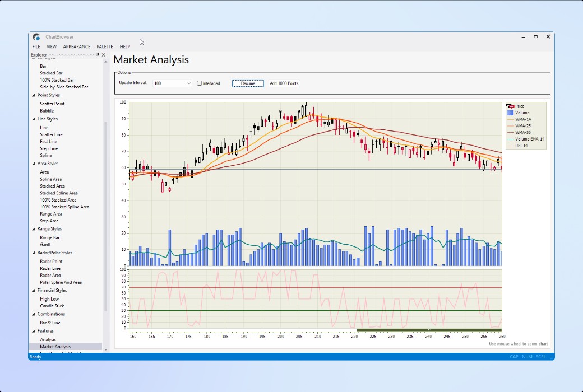The image size is (583, 392).
Task: Collapse the Financial Styles tree group
Action: (x=34, y=290)
